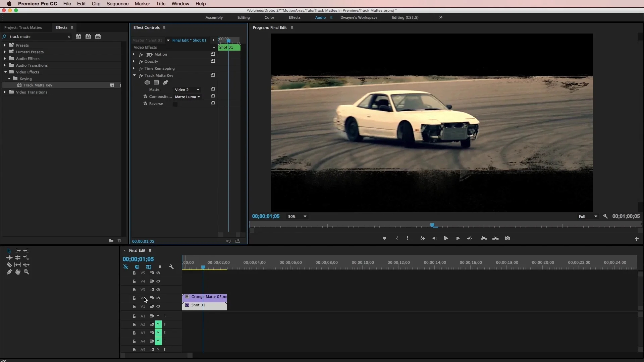Switch to the Color workspace tab
This screenshot has height=362, width=644.
[x=269, y=17]
